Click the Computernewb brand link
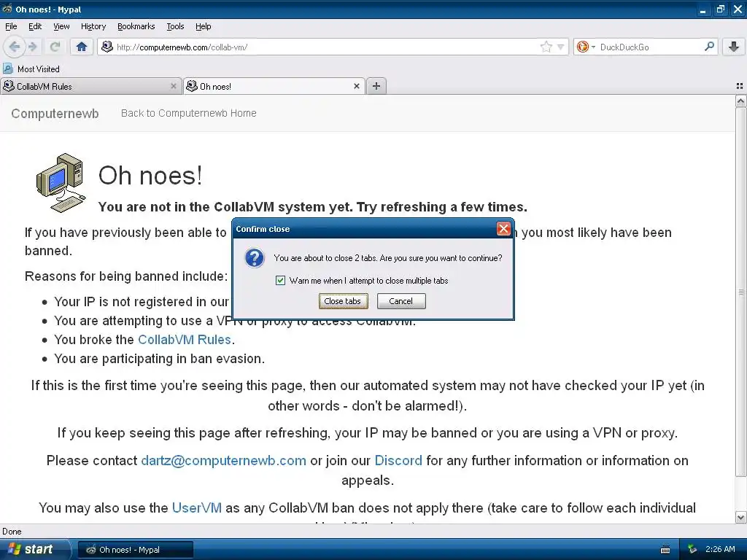The height and width of the screenshot is (560, 747). coord(55,113)
